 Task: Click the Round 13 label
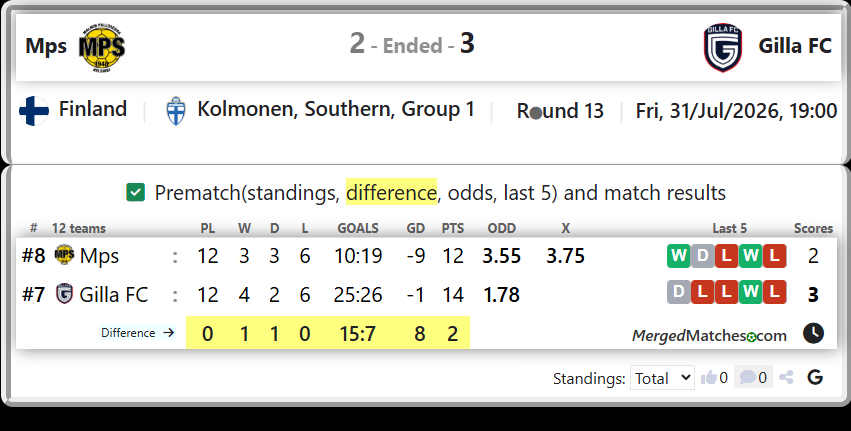pyautogui.click(x=560, y=111)
